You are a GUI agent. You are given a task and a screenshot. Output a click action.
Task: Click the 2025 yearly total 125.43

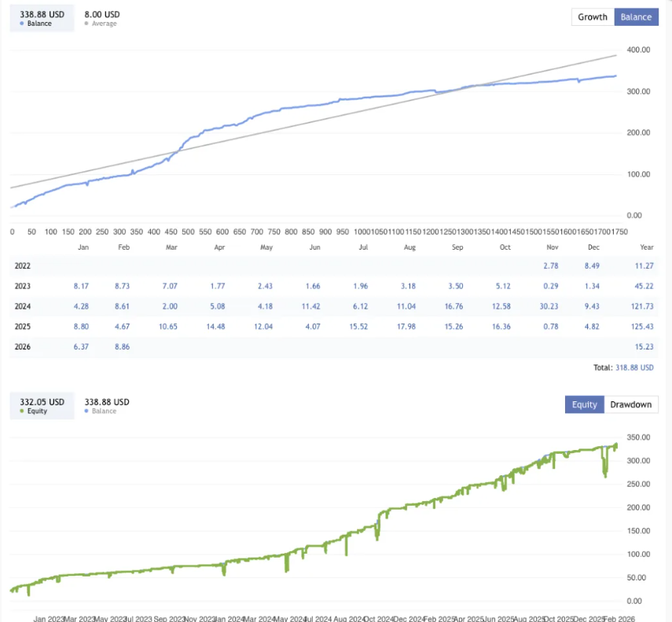642,325
